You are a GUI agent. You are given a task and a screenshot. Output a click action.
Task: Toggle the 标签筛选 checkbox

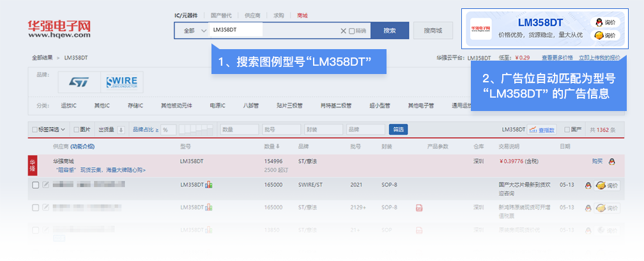click(35, 130)
